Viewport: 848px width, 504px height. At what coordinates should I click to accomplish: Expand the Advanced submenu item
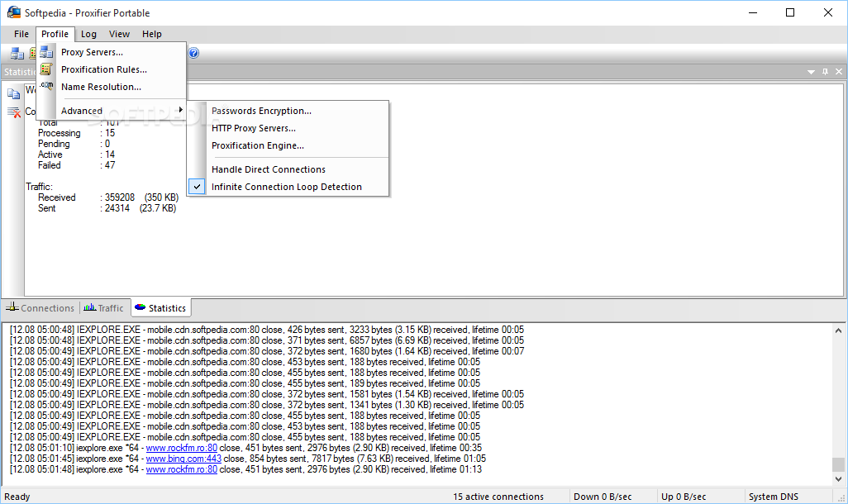click(x=112, y=111)
